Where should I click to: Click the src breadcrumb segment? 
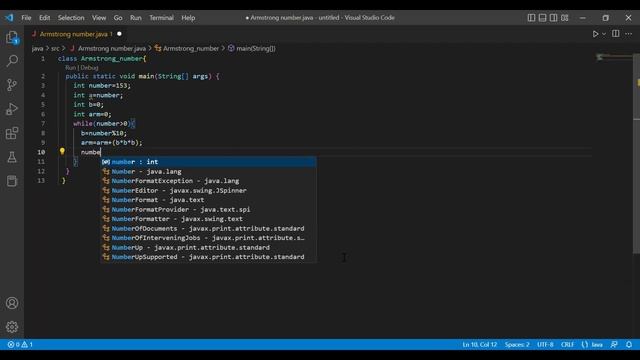pos(55,49)
